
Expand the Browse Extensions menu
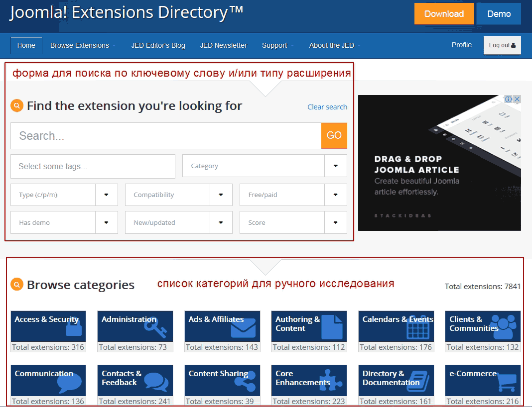point(83,45)
